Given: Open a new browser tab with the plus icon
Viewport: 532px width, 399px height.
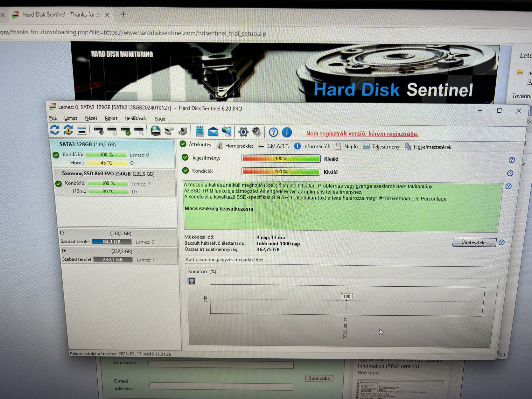Looking at the screenshot, I should point(123,15).
